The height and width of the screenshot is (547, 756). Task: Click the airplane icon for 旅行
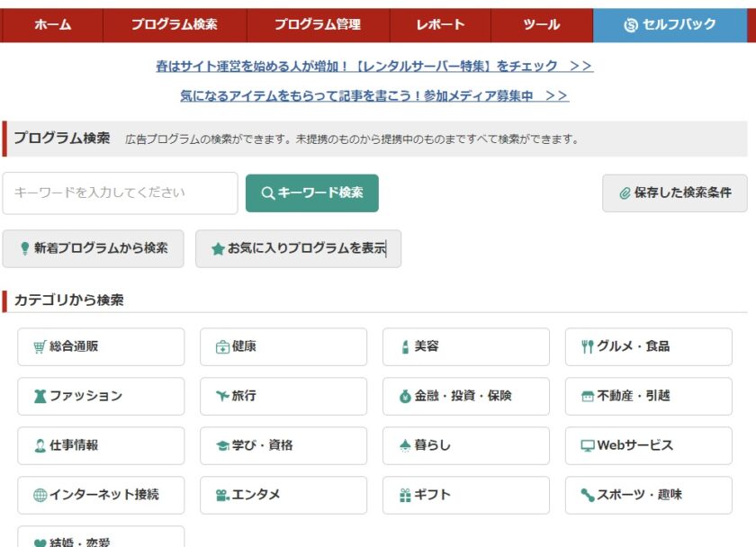(x=222, y=396)
